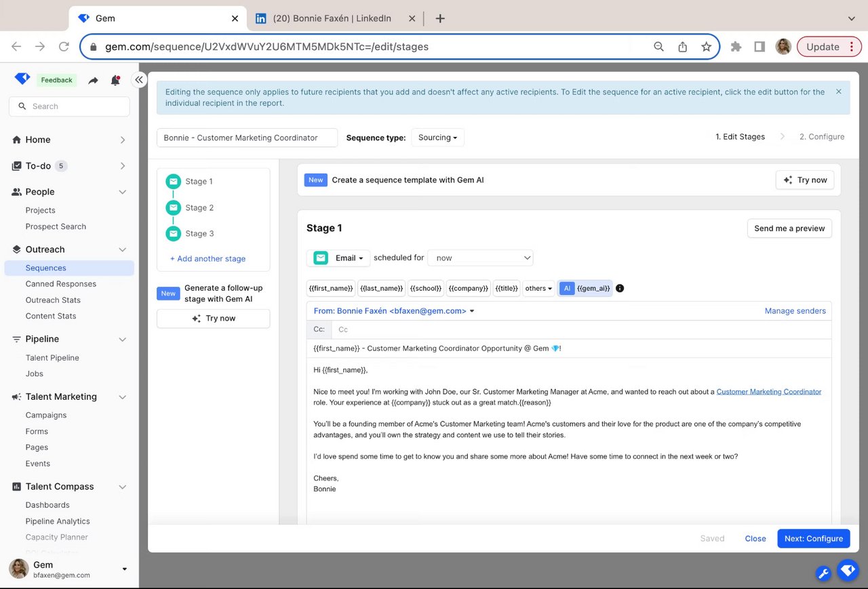
Task: Click the browser share page icon
Action: [683, 47]
